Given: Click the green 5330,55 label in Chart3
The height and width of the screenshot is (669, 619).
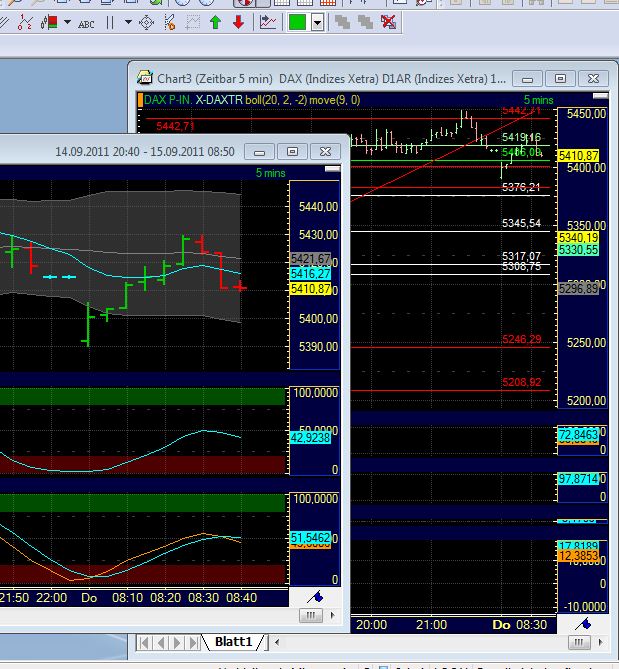Looking at the screenshot, I should [x=578, y=250].
